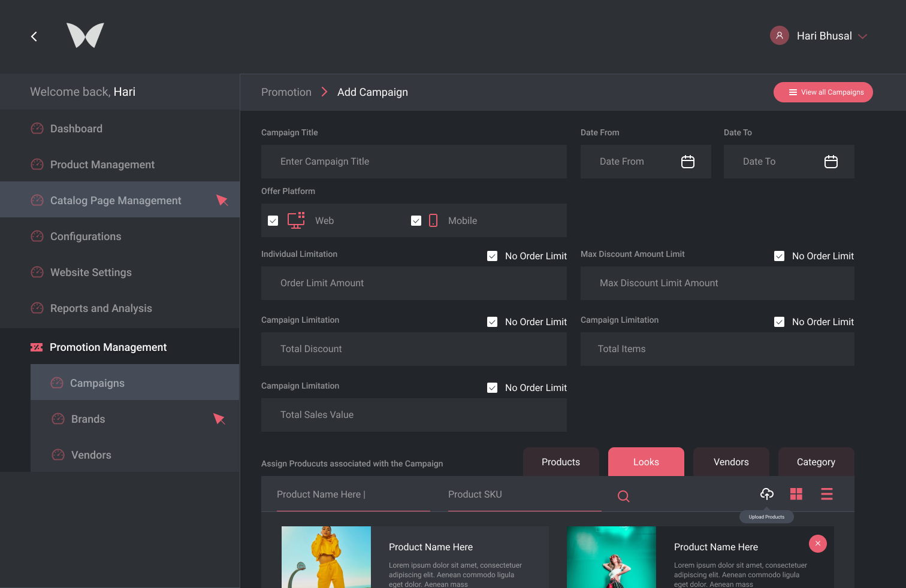
Task: Expand the Promotion Management sidebar section
Action: tap(108, 347)
